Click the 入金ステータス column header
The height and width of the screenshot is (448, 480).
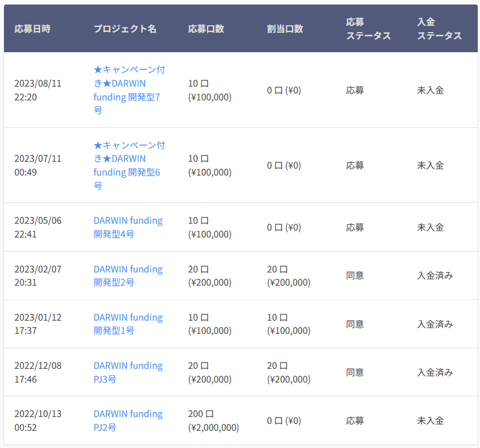tap(439, 29)
